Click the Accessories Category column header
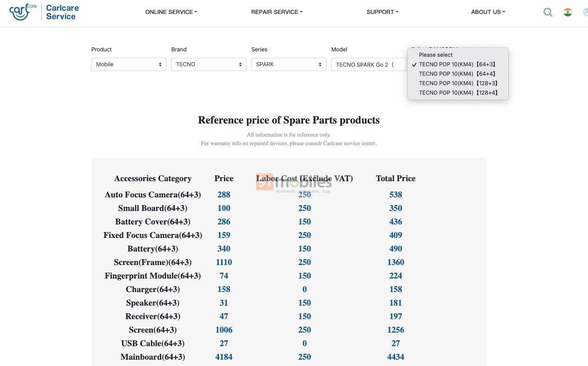Image resolution: width=588 pixels, height=366 pixels. (x=153, y=178)
